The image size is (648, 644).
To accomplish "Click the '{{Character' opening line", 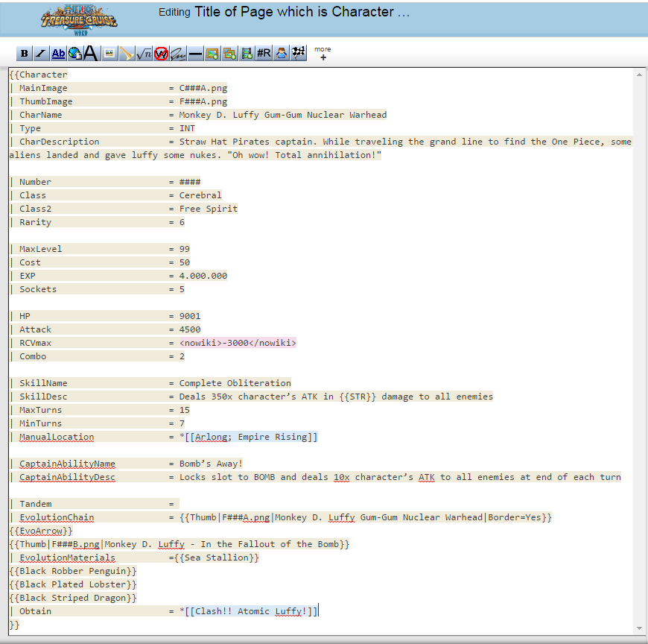I will pos(39,75).
